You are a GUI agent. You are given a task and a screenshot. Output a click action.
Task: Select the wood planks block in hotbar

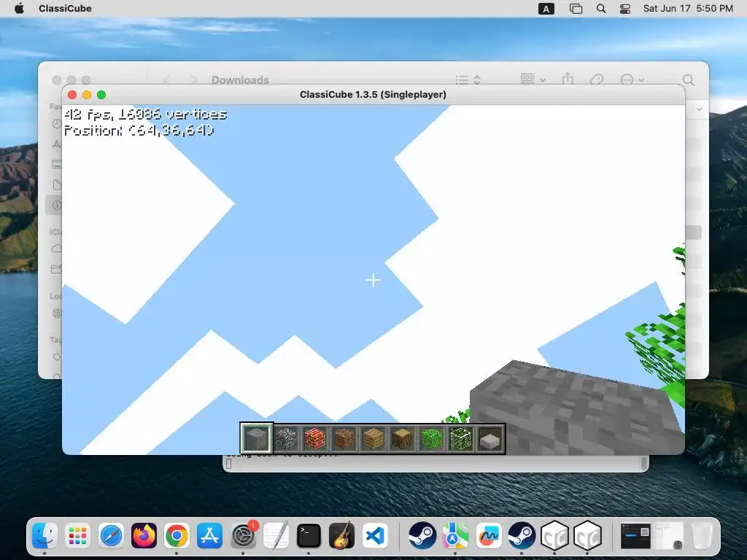[x=373, y=438]
